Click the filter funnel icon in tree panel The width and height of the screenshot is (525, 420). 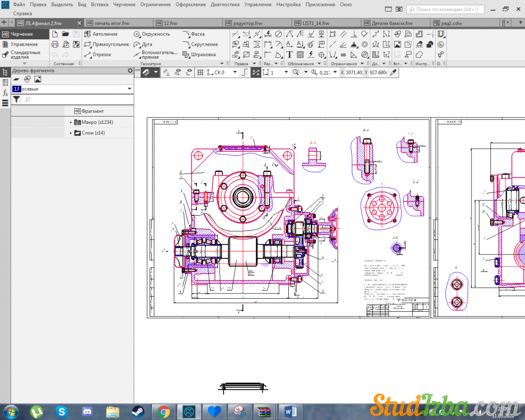pos(16,99)
